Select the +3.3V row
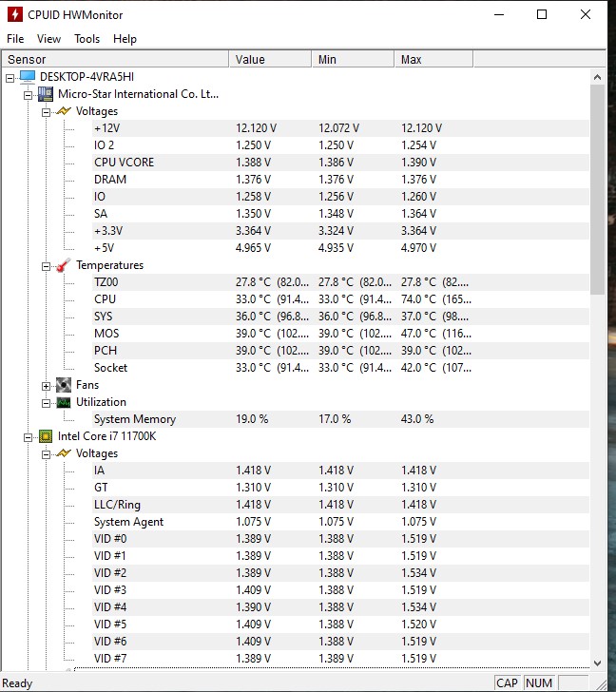 [340, 231]
